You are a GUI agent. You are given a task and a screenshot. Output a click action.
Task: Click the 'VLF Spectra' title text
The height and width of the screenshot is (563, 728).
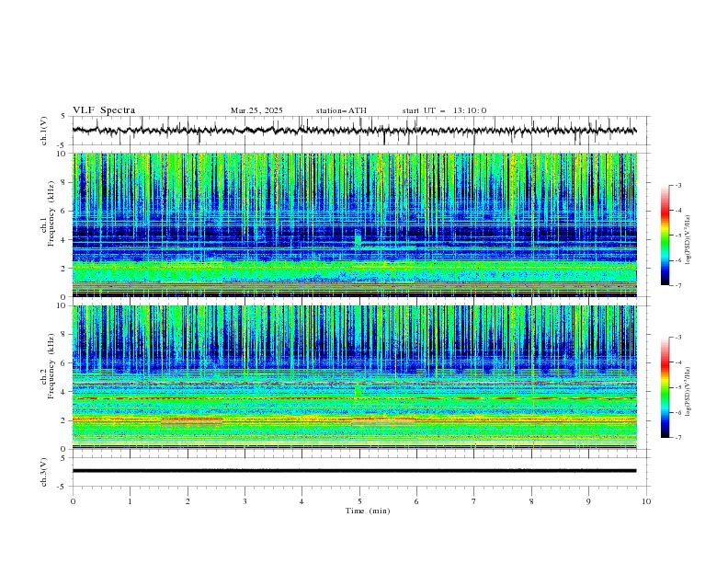[104, 110]
